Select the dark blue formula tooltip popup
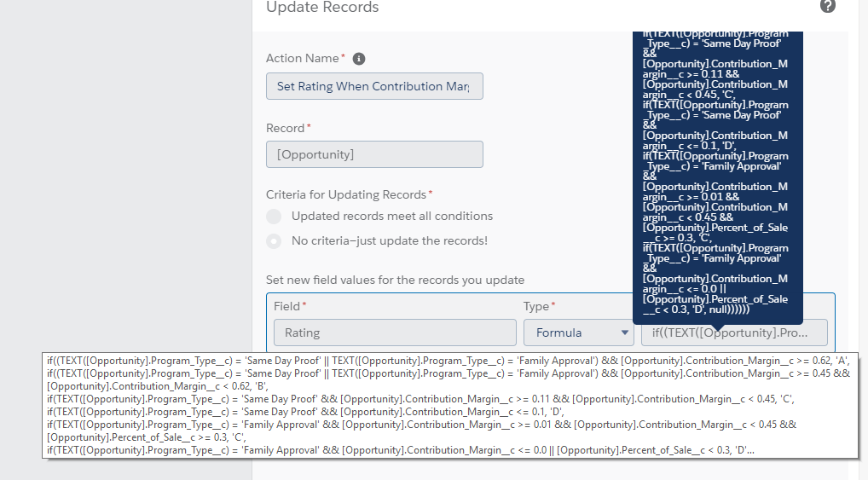The height and width of the screenshot is (480, 868). [x=717, y=177]
